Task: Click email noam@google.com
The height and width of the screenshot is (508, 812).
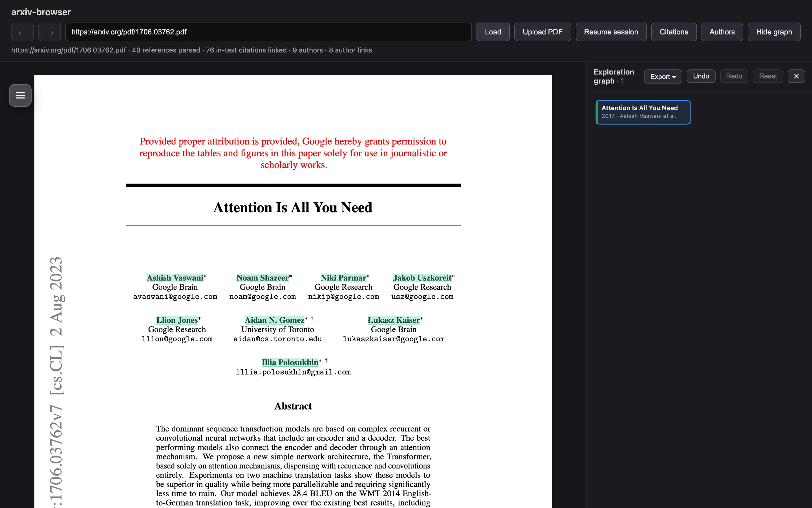Action: pyautogui.click(x=262, y=297)
